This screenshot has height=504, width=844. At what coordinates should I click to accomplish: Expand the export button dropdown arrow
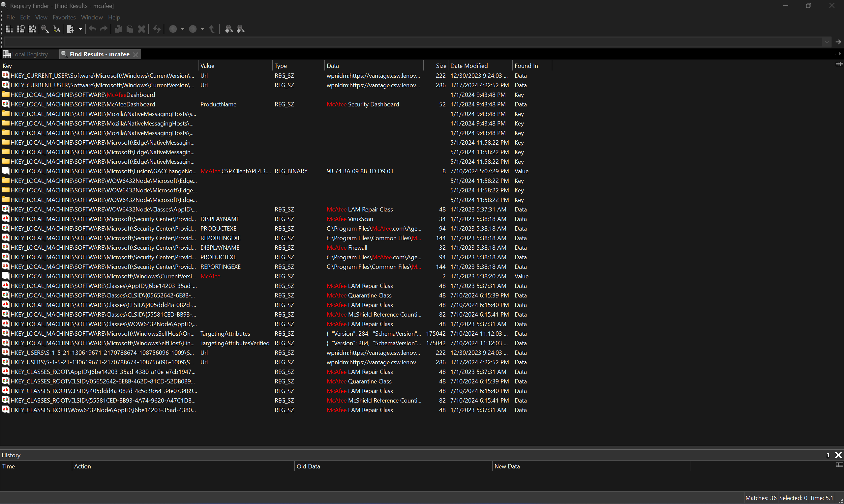pyautogui.click(x=80, y=29)
